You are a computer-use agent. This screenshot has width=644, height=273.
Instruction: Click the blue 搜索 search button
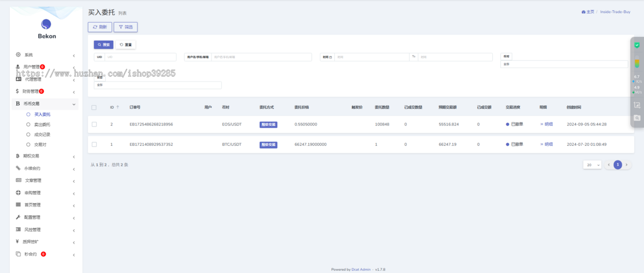104,45
